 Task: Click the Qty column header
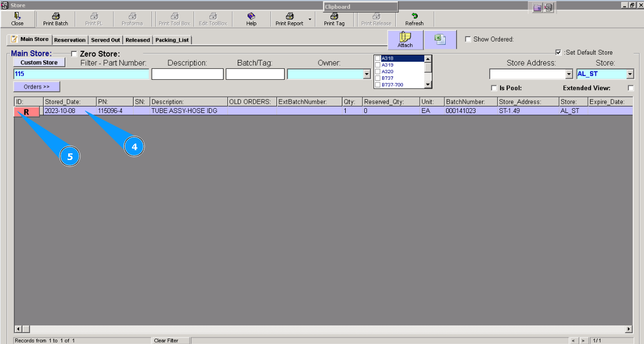tap(352, 102)
